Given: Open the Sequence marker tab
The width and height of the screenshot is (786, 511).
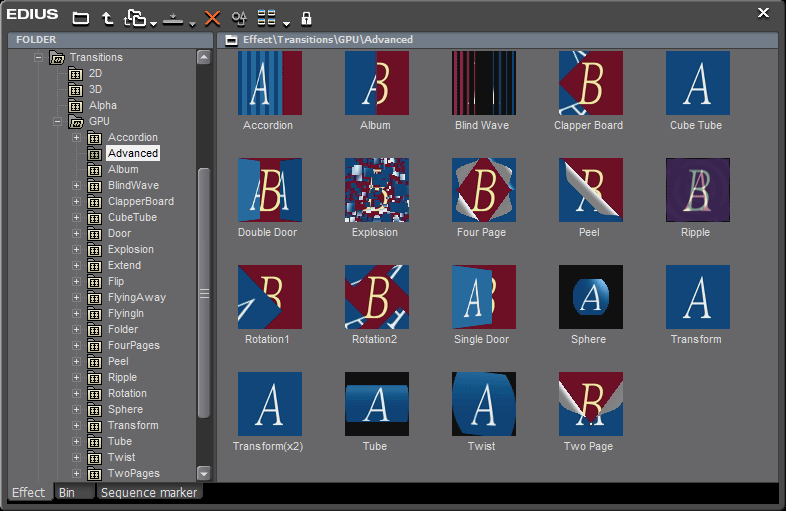Looking at the screenshot, I should 149,493.
